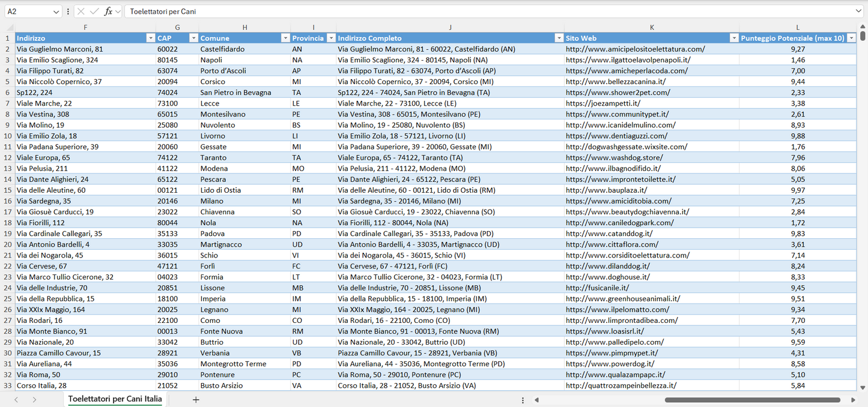Click inside the formula bar text field
Screen dimensions: 868x407
481,11
